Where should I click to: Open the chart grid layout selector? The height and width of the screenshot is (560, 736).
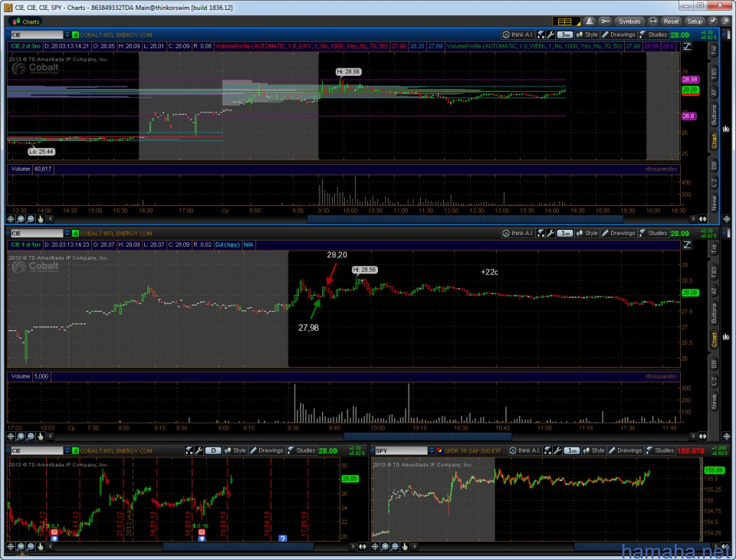(566, 21)
